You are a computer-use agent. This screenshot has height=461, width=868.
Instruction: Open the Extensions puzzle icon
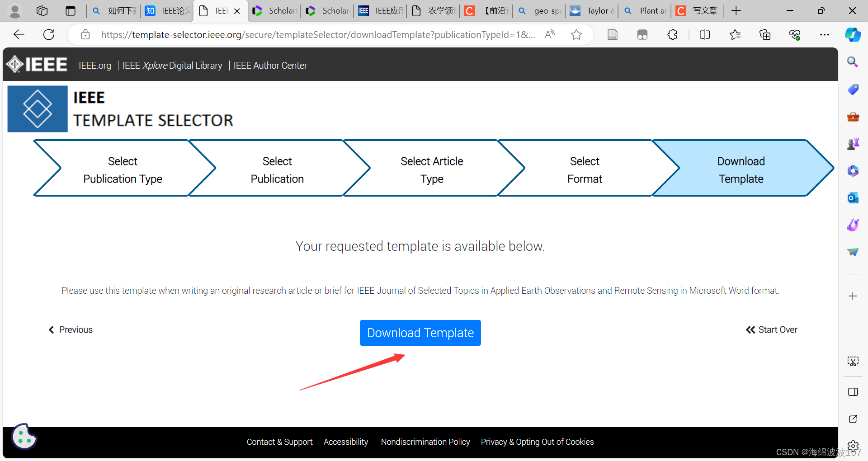(673, 34)
